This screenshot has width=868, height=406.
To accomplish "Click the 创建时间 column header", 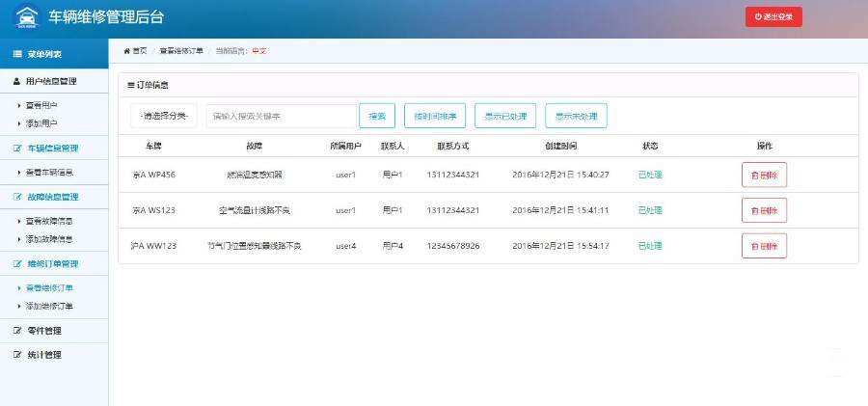I will tap(560, 147).
